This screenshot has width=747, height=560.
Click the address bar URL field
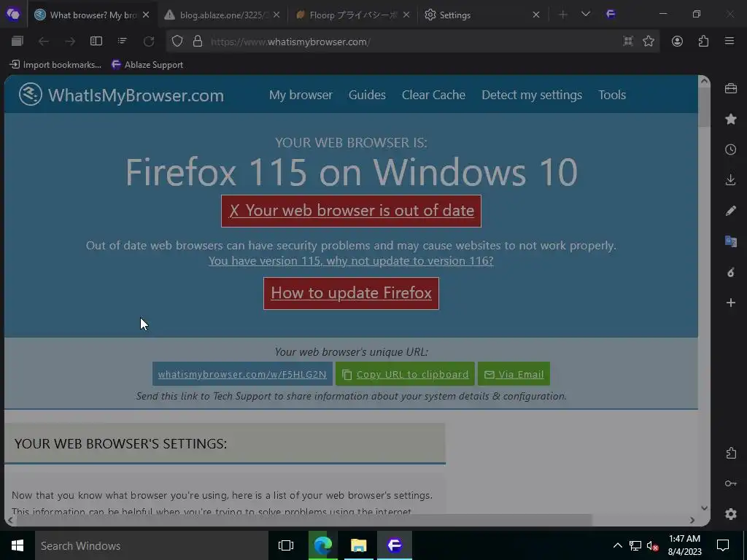(x=412, y=42)
